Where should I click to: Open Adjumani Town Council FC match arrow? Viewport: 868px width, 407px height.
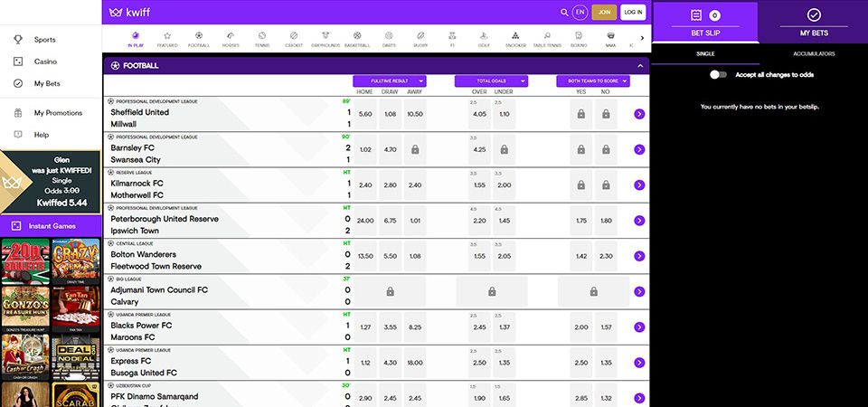pos(639,292)
